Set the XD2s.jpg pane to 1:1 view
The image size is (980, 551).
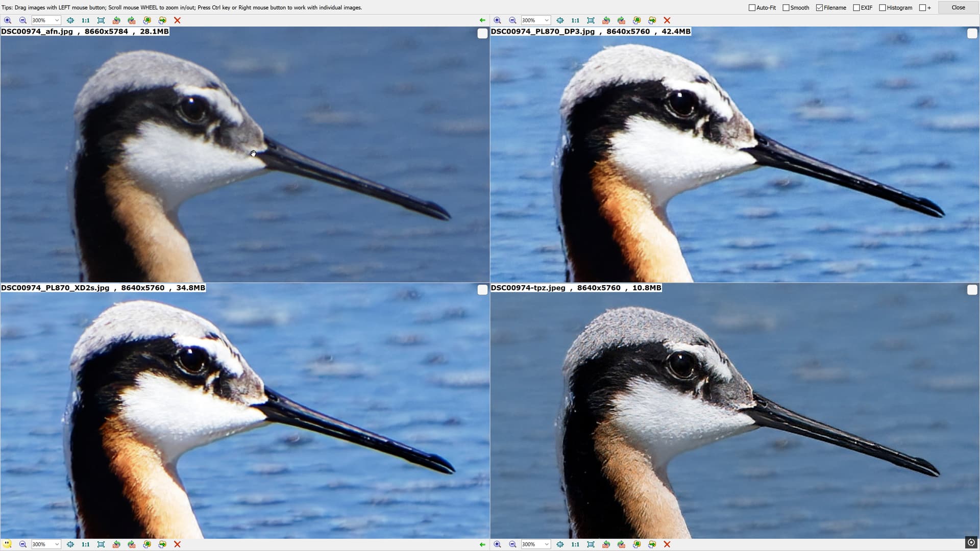pos(86,544)
